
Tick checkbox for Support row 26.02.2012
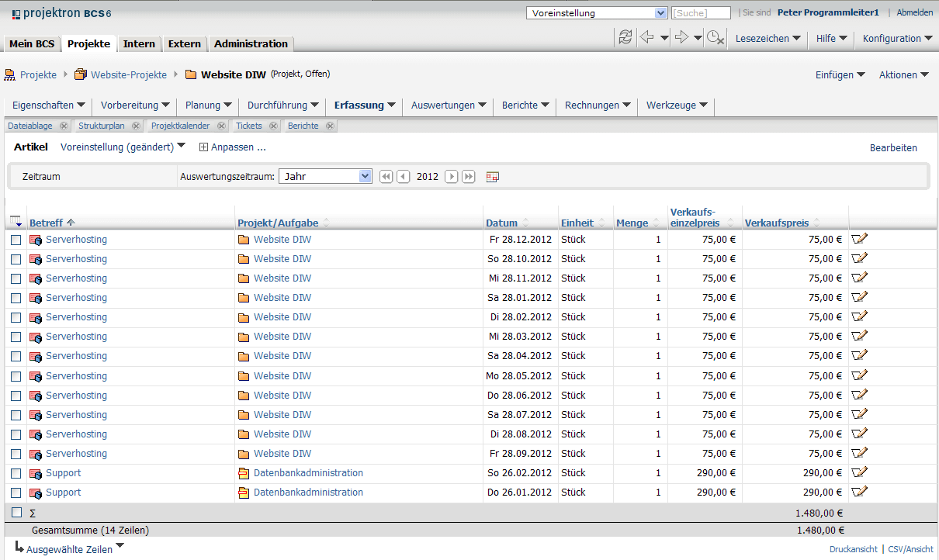[x=16, y=473]
